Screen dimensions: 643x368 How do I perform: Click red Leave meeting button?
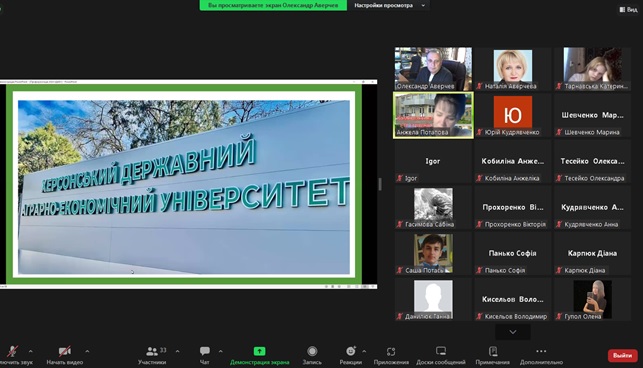(622, 355)
